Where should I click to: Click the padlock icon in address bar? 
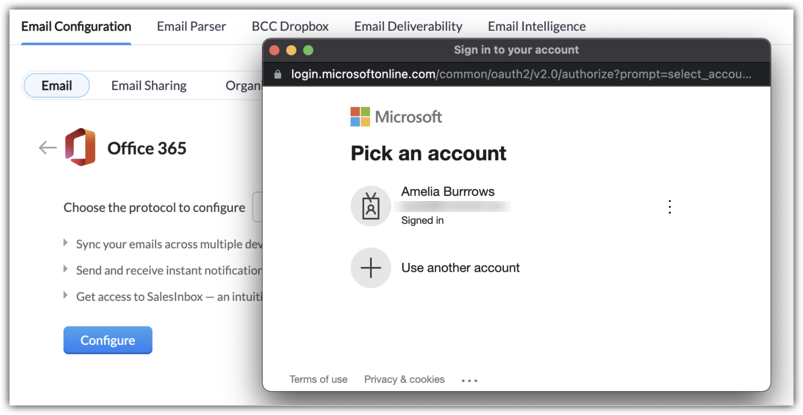278,75
